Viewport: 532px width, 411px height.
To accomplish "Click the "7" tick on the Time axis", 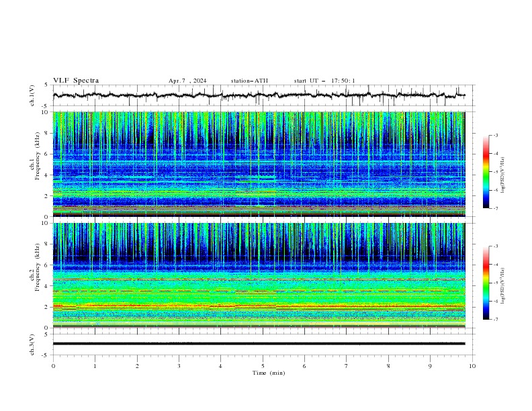I will click(347, 366).
